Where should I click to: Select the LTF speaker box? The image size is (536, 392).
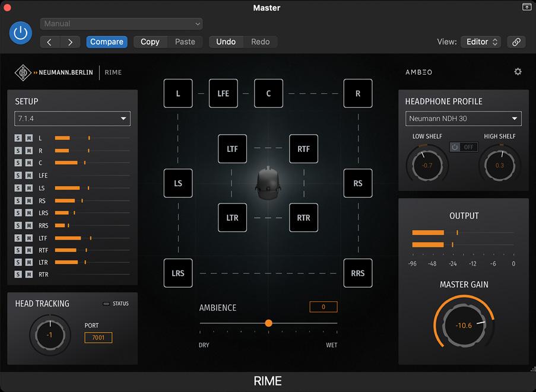[x=233, y=149]
